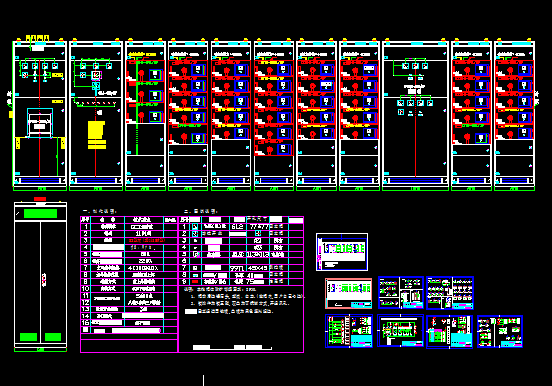
Task: Select the 6L2 cell in legend row 1
Action: point(238,227)
